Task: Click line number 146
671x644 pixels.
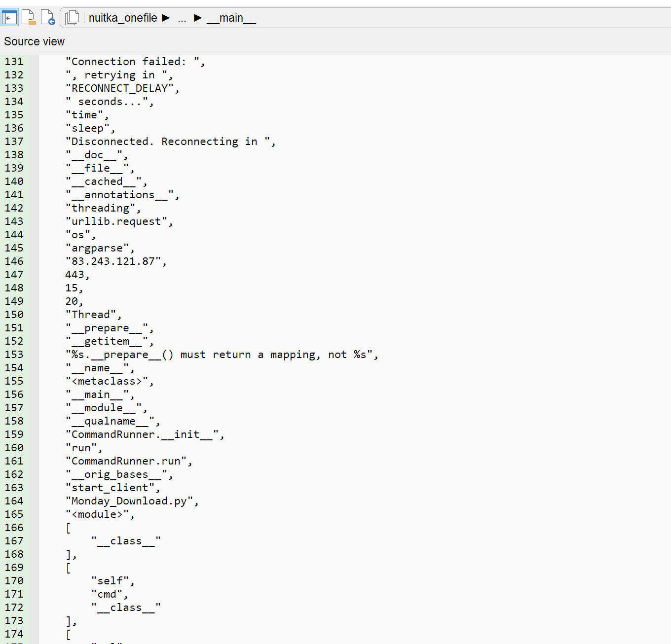Action: click(x=14, y=261)
